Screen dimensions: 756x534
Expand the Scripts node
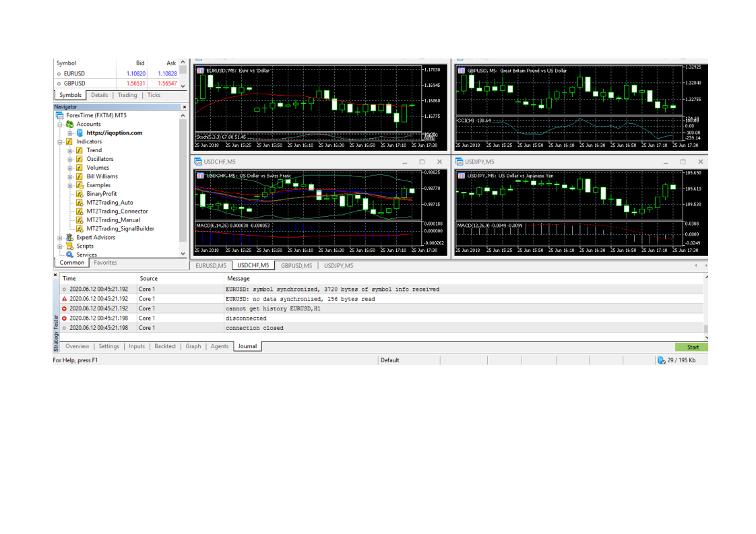60,246
